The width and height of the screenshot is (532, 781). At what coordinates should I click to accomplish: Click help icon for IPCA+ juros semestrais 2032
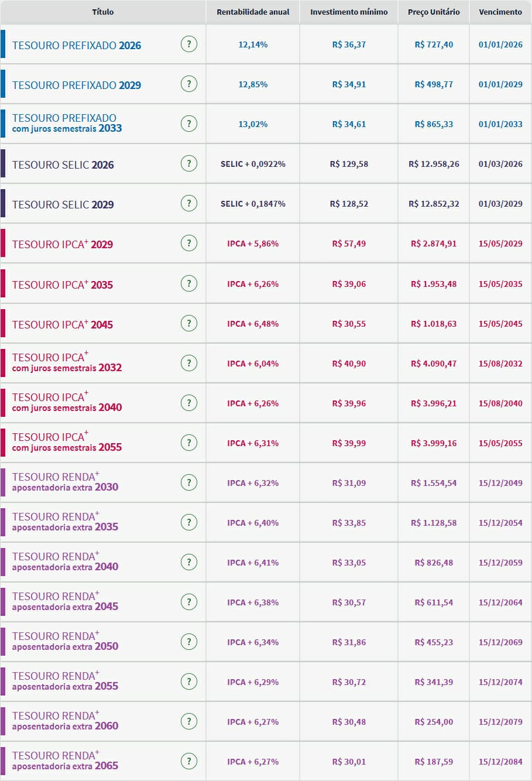(x=188, y=363)
